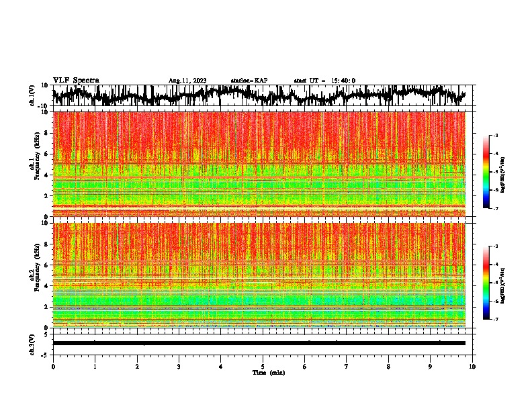Click inside the ch.1 spectrogram panel
Image resolution: width=532 pixels, height=411 pixels.
pyautogui.click(x=259, y=164)
